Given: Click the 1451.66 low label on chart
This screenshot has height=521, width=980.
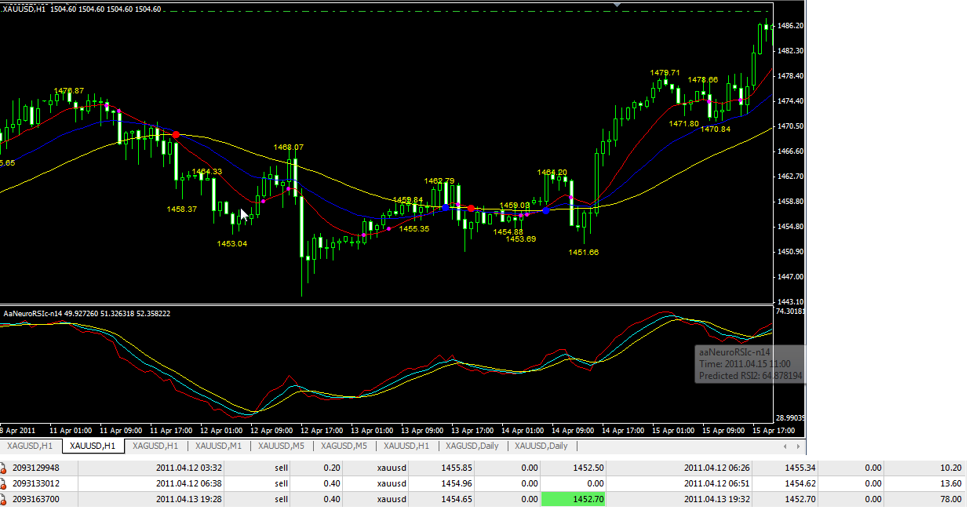Looking at the screenshot, I should click(584, 252).
